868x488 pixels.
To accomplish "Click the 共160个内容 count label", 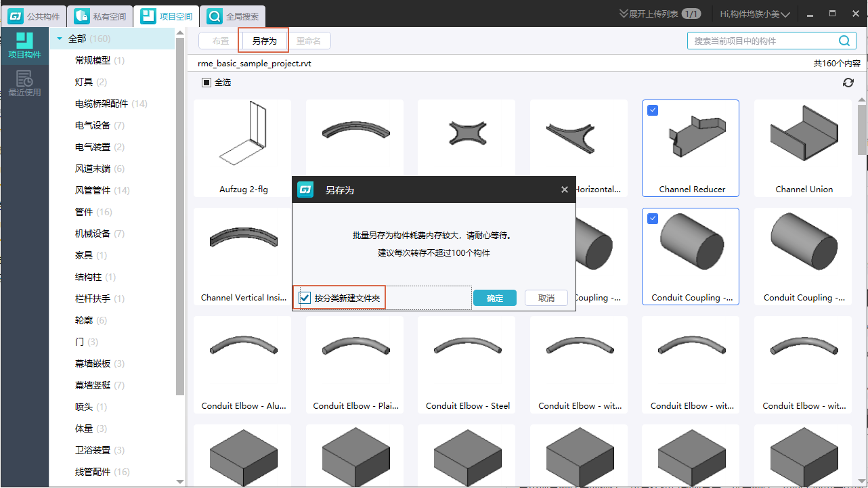I will [x=837, y=64].
